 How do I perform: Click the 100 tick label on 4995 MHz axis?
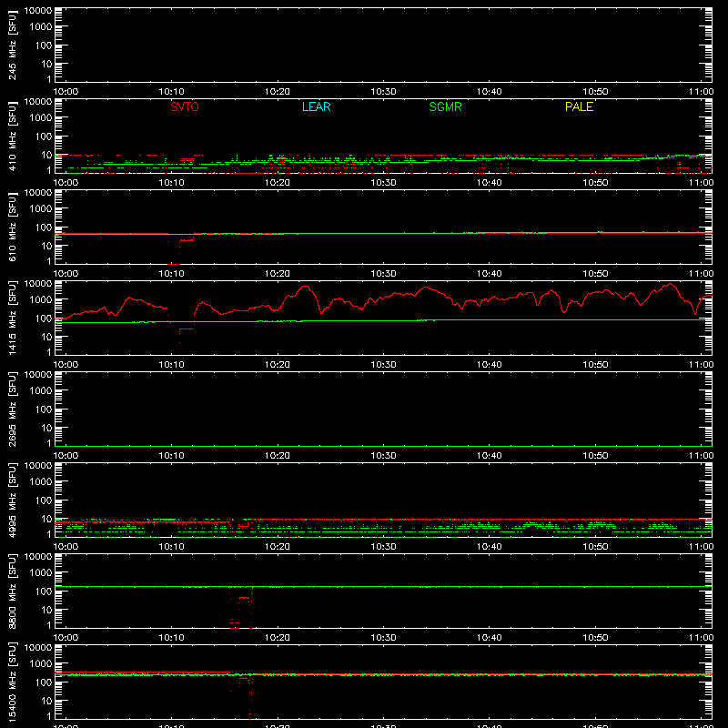(x=44, y=500)
